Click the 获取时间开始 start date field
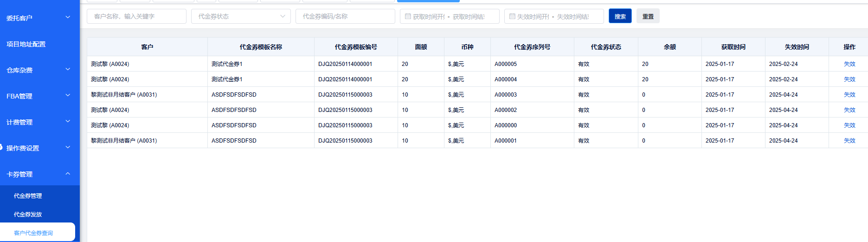Viewport: 868px width, 242px height. click(429, 16)
